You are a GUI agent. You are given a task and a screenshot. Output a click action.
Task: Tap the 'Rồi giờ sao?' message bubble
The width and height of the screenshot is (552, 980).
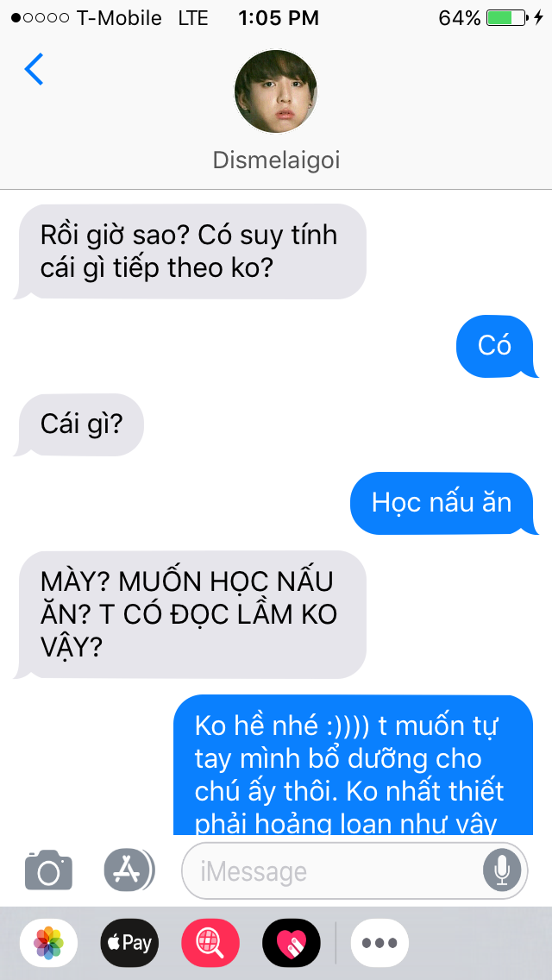tap(190, 251)
